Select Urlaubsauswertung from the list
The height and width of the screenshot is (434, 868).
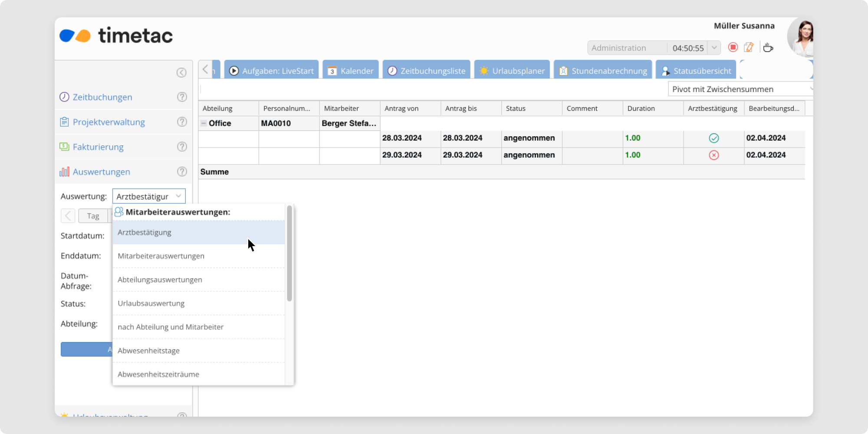pos(151,303)
